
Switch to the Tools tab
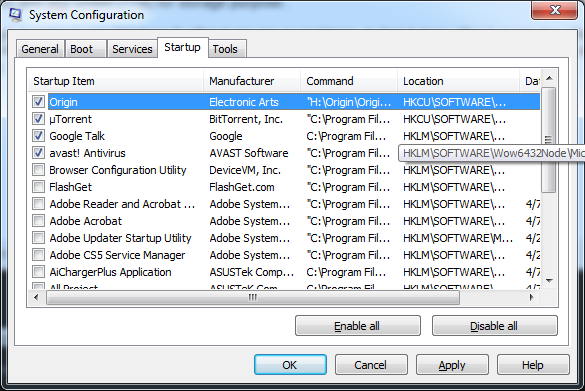[x=227, y=49]
